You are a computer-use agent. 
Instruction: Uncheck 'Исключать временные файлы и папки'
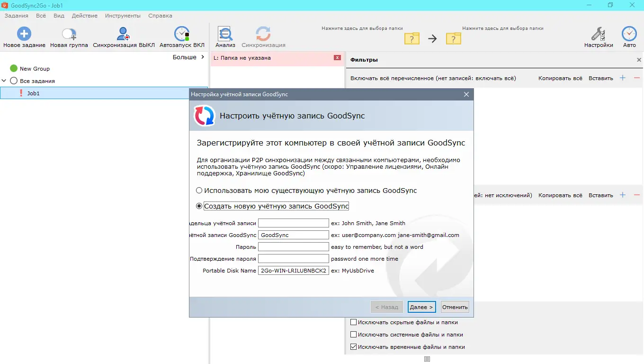(353, 347)
